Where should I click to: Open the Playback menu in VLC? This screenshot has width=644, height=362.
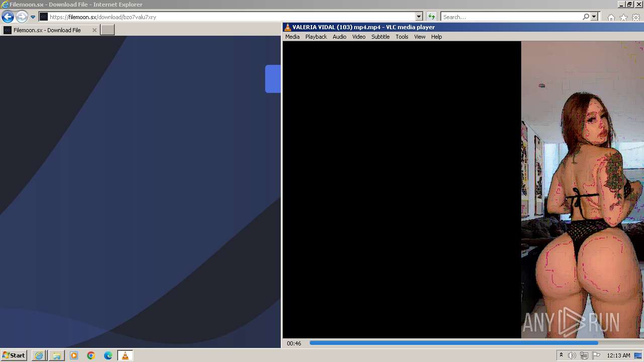[316, 37]
